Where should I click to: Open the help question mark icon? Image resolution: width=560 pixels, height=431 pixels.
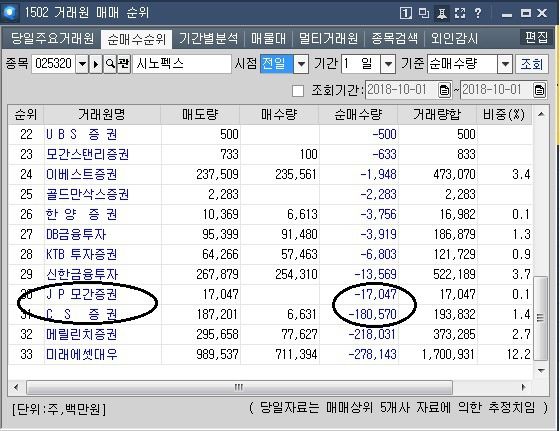click(478, 14)
